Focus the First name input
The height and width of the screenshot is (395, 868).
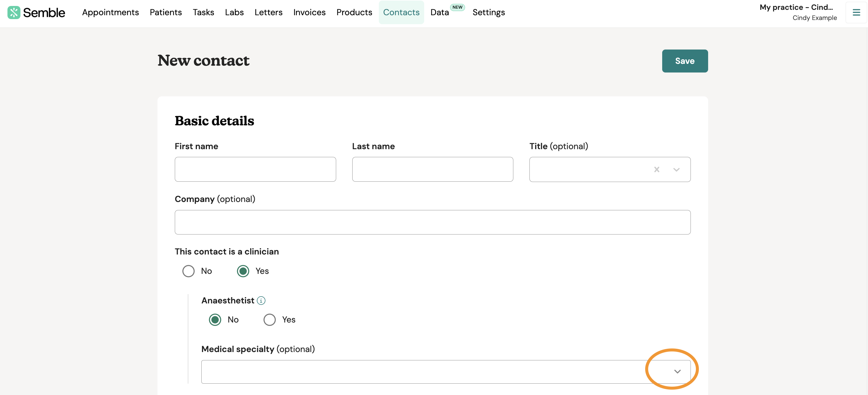(x=255, y=169)
